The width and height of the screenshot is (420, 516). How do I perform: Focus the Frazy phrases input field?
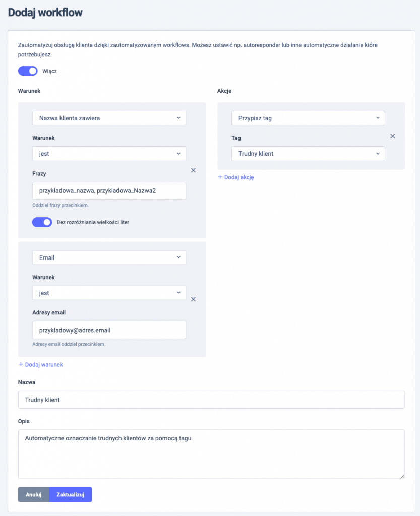pos(109,190)
